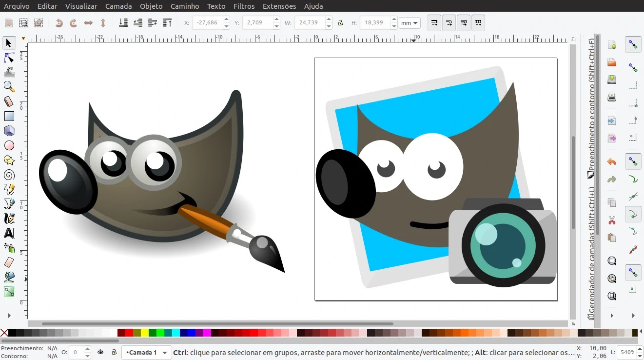This screenshot has width=644, height=360.
Task: Expand commands bar overflow arrow
Action: 612,316
